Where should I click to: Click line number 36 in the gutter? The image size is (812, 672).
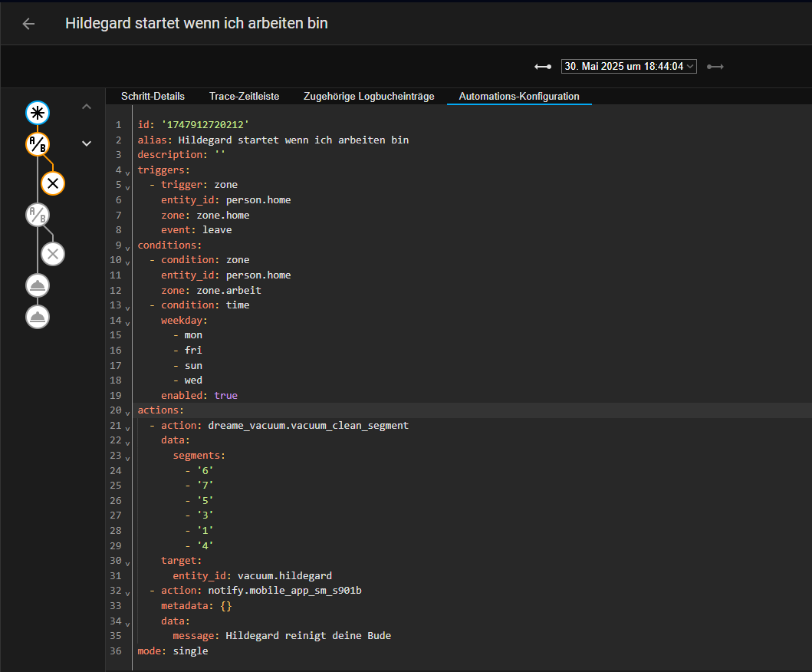[116, 651]
